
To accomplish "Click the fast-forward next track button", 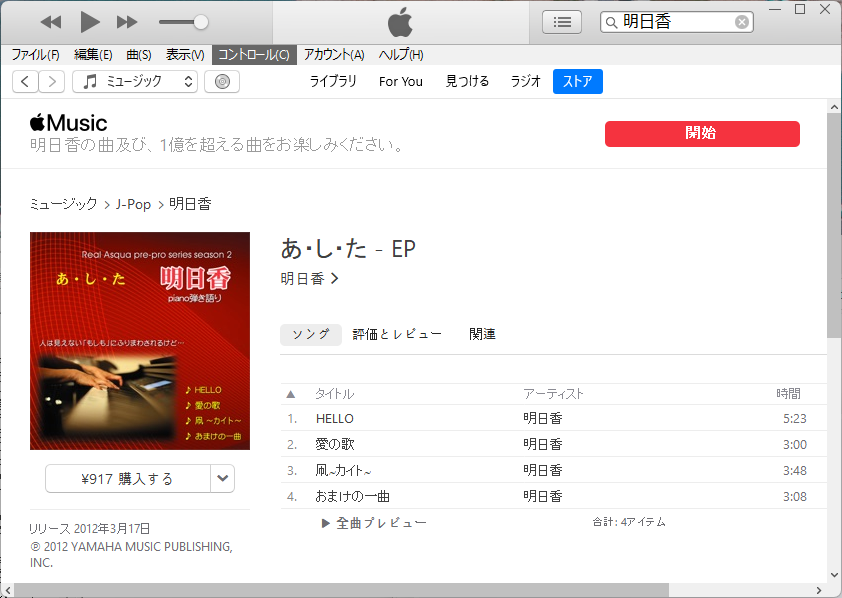I will [127, 22].
